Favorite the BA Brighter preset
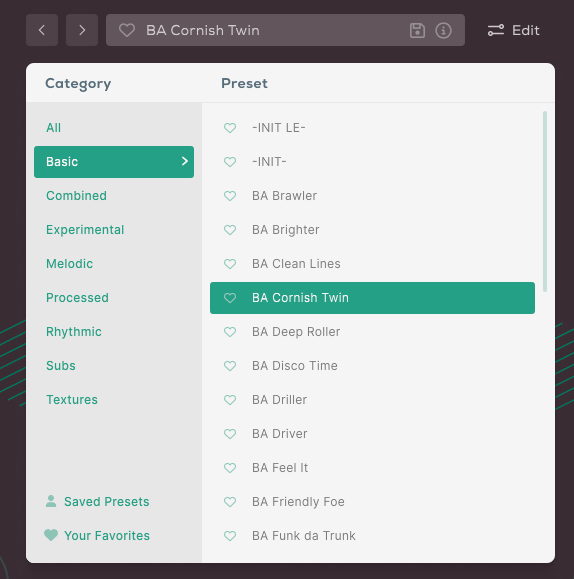 [230, 230]
